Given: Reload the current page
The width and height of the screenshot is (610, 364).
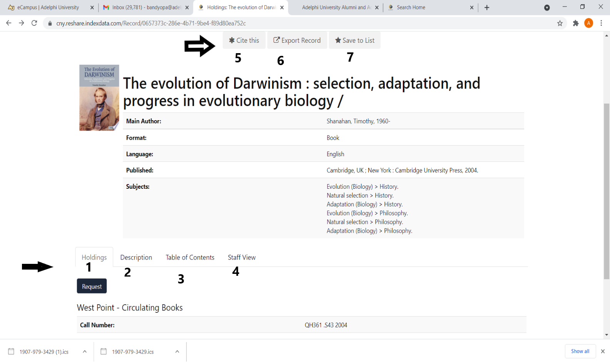Looking at the screenshot, I should point(34,23).
